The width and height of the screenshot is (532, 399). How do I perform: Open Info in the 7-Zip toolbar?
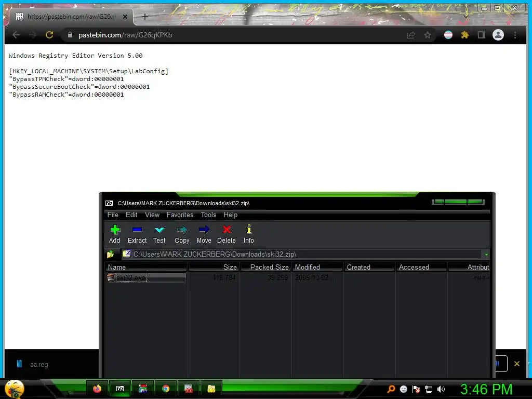(249, 234)
